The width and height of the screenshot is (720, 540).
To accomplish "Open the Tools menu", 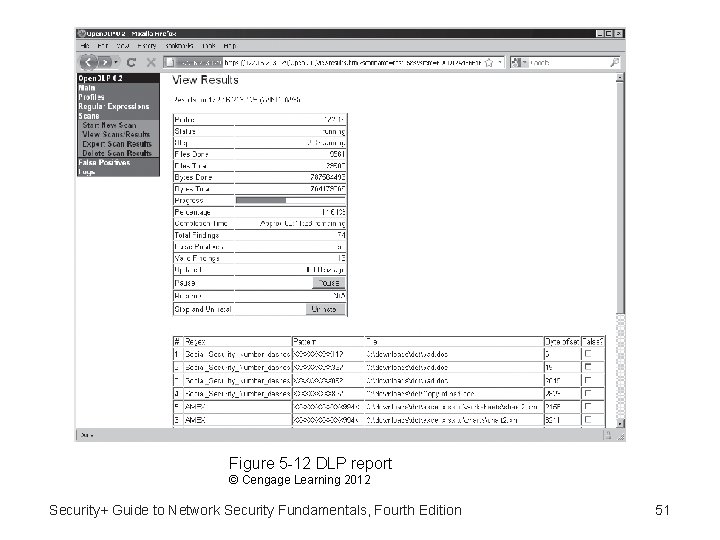I will [208, 45].
